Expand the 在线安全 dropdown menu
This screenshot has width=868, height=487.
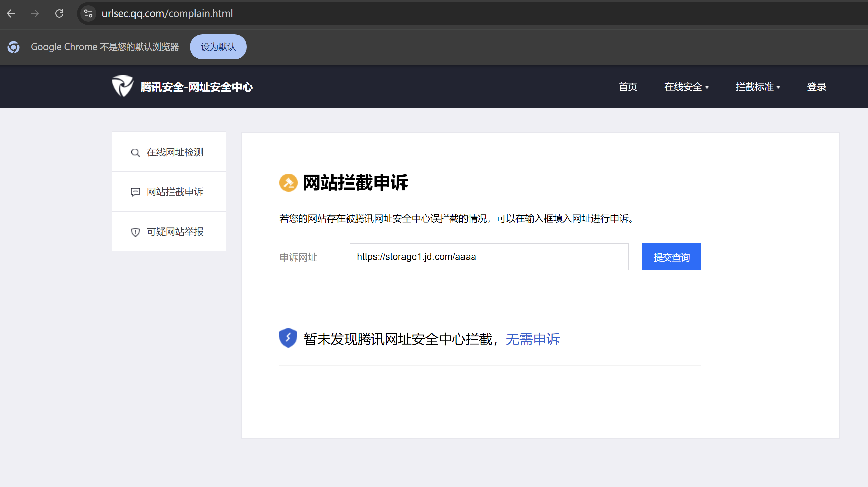686,87
